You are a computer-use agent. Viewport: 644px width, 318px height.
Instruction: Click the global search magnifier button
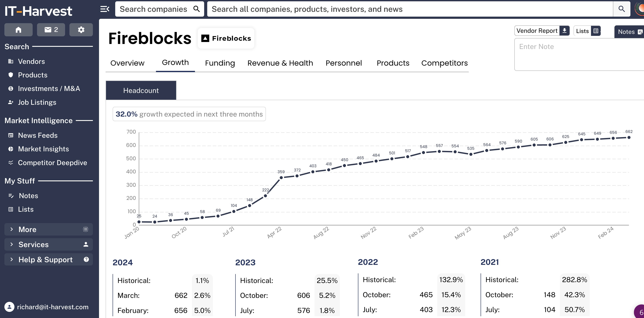(621, 9)
